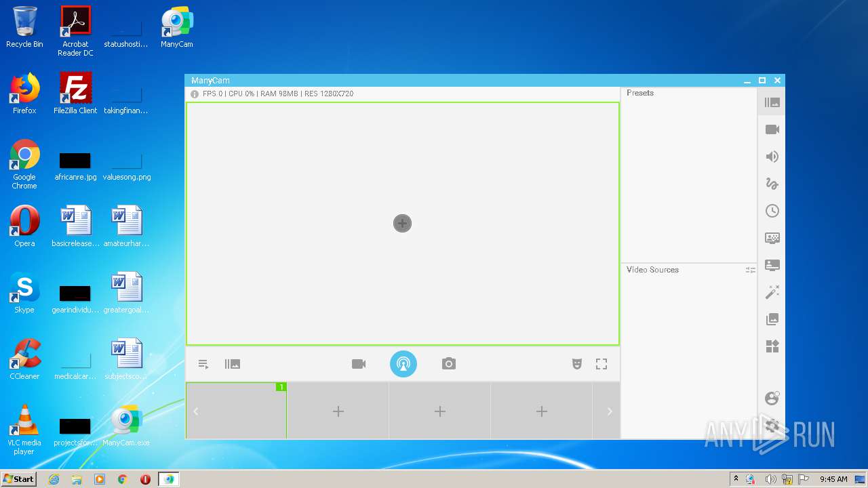Select the basicrelease Word document

point(75,226)
